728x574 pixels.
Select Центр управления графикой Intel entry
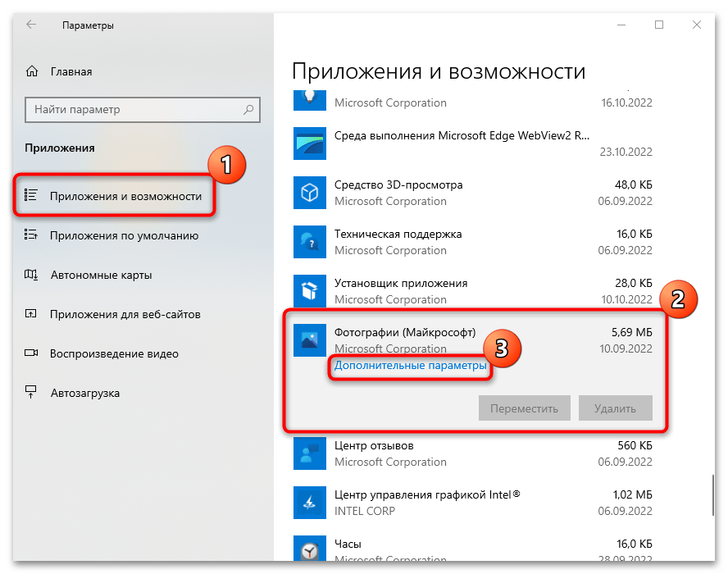427,495
